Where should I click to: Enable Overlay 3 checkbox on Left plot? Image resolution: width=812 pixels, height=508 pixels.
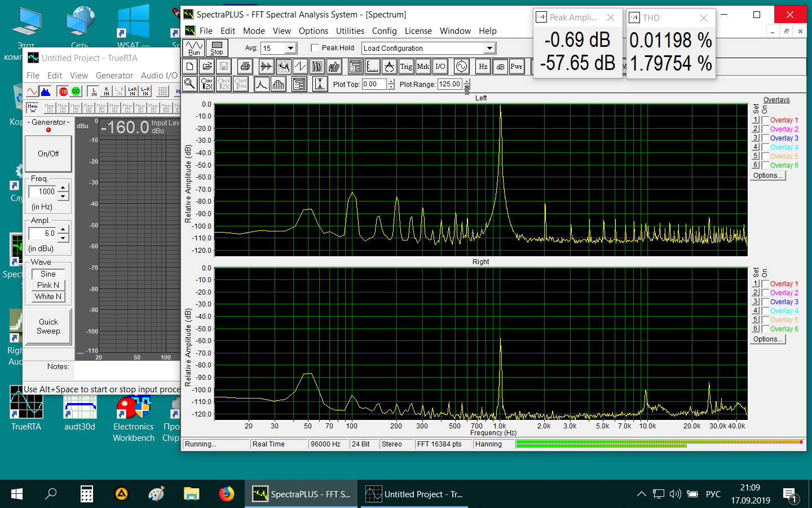[x=766, y=138]
